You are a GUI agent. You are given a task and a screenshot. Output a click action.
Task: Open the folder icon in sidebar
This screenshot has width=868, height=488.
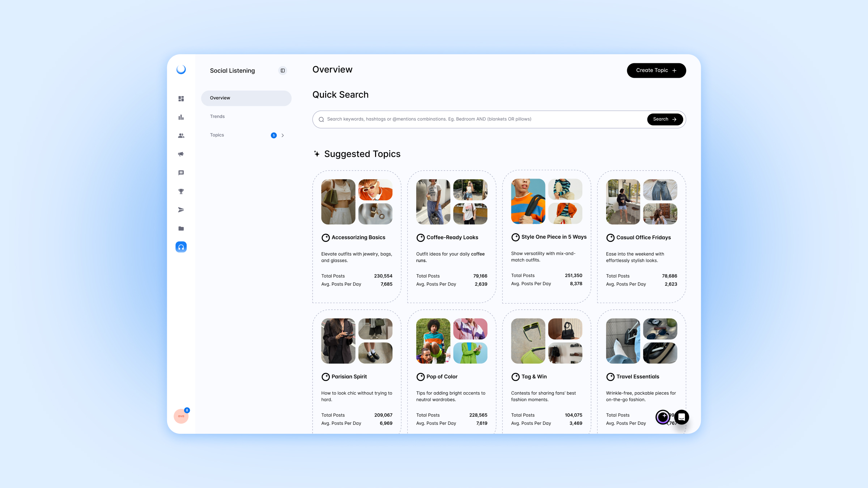pos(181,228)
